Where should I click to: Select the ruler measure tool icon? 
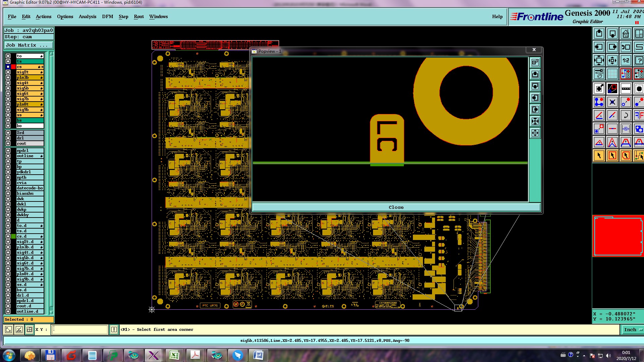coord(626,88)
